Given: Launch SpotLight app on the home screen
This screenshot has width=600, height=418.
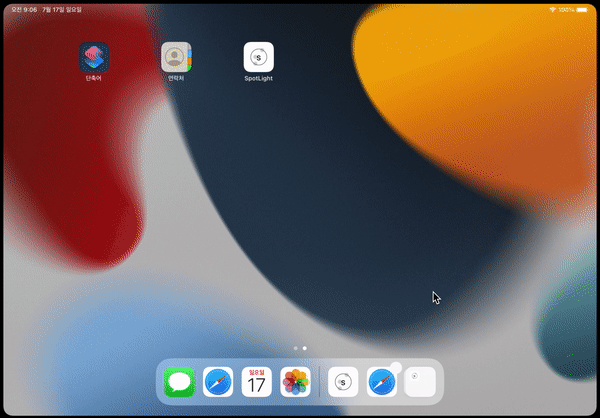Looking at the screenshot, I should pyautogui.click(x=259, y=57).
